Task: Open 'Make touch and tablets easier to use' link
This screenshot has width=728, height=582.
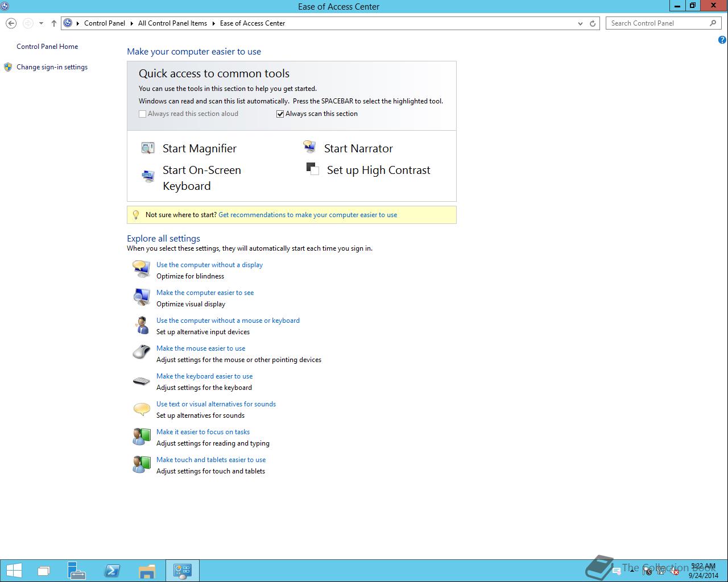Action: click(211, 460)
